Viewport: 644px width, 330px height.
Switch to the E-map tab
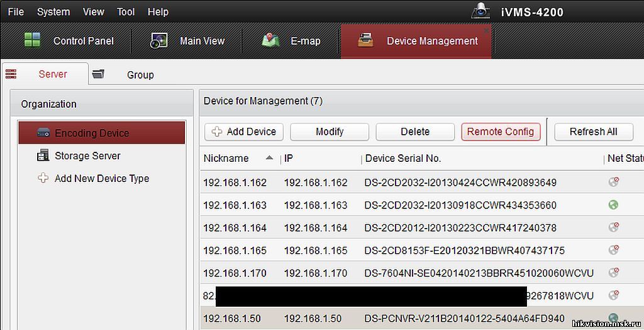290,41
